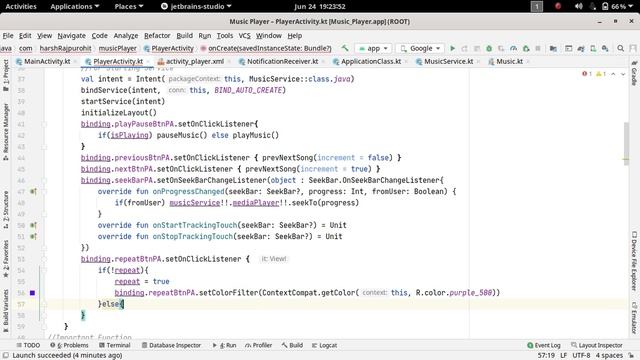The image size is (640, 360).
Task: Collapse the code block fold at line 41
Action: [x=44, y=124]
